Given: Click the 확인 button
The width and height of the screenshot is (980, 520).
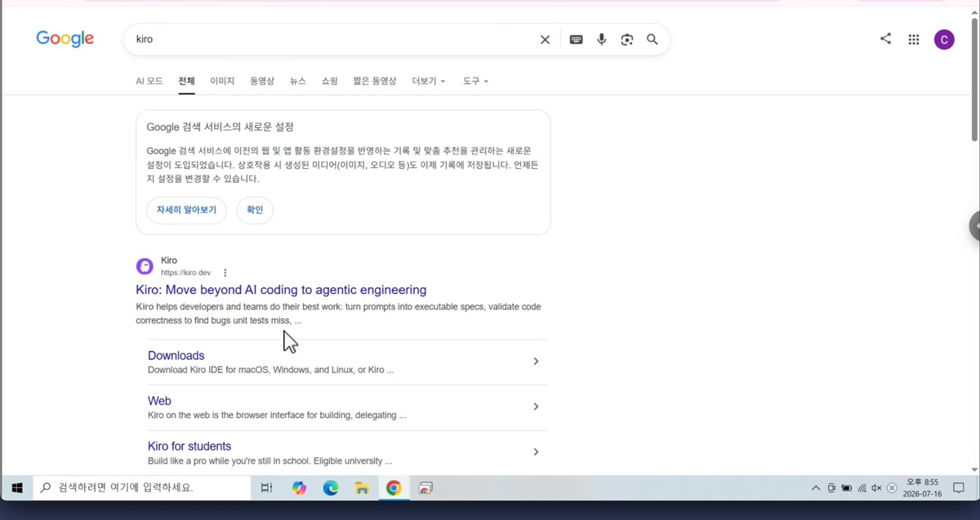Looking at the screenshot, I should (255, 210).
